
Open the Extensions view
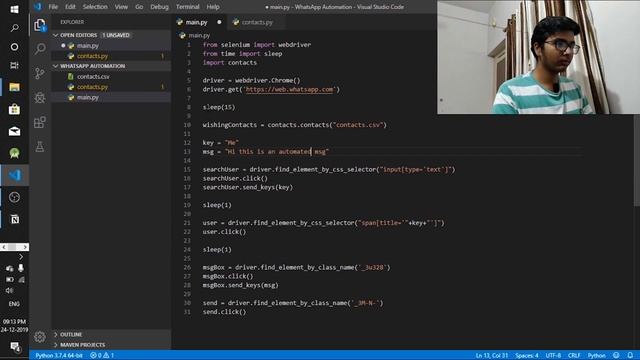coord(40,122)
